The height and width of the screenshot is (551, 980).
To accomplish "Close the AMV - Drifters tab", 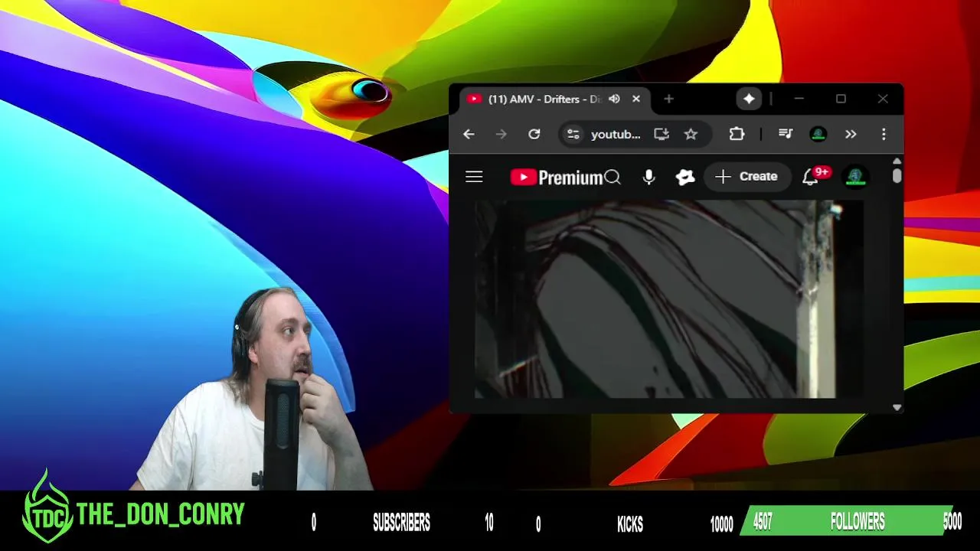I will pyautogui.click(x=636, y=99).
